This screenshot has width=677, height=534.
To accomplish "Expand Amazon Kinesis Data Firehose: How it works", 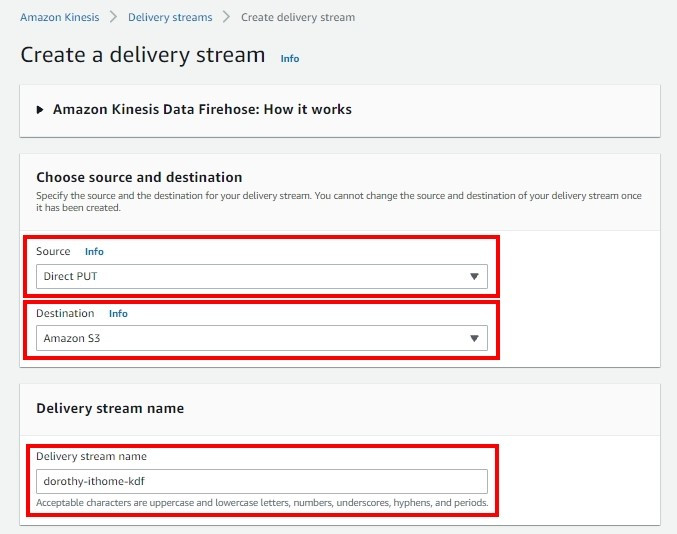I will [194, 109].
